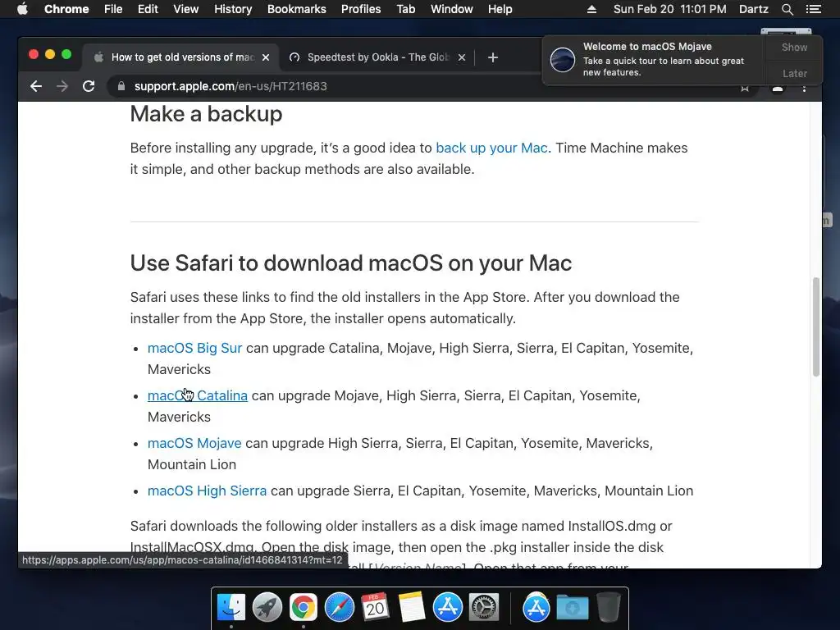Open the macOS High Sierra link
Viewport: 840px width, 630px height.
(x=207, y=491)
